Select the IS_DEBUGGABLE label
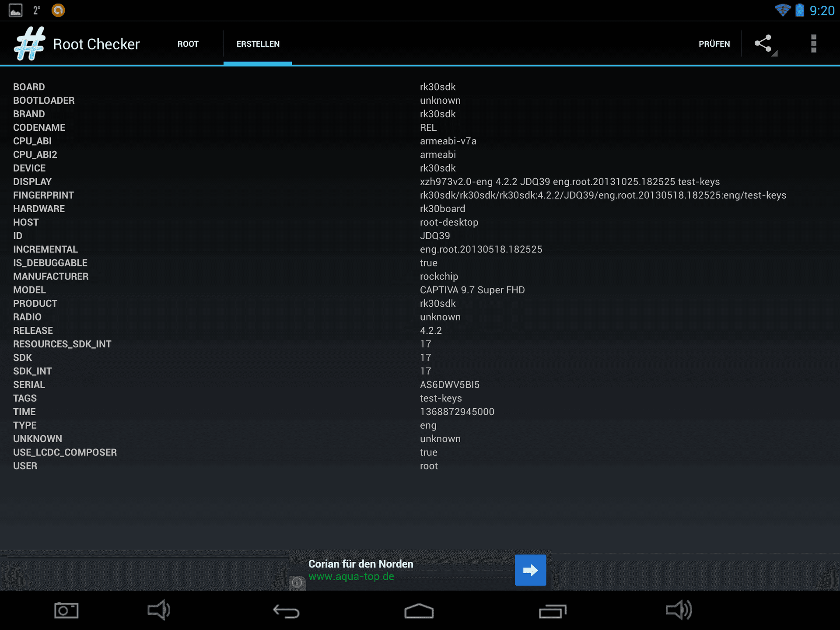 click(x=50, y=263)
